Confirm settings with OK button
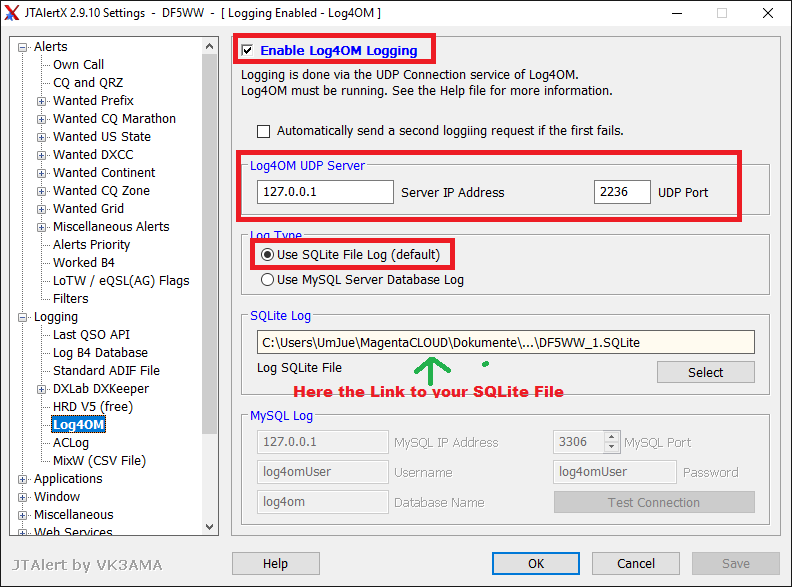 click(536, 564)
